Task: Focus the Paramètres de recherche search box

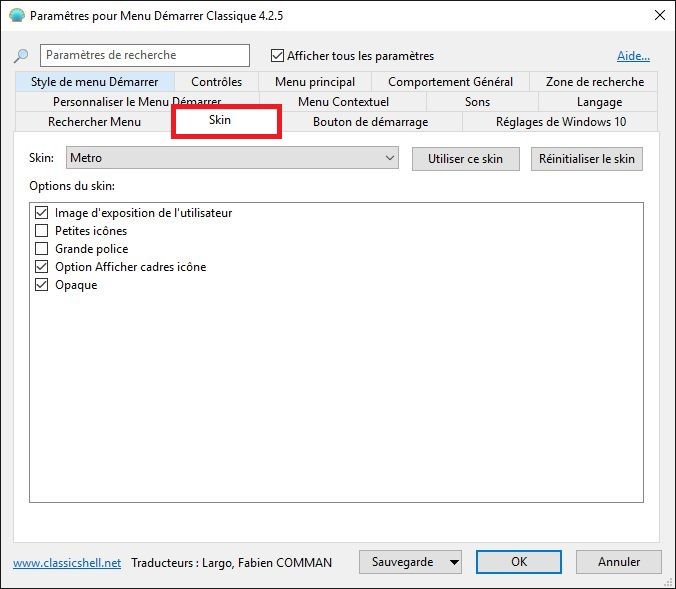Action: click(145, 55)
